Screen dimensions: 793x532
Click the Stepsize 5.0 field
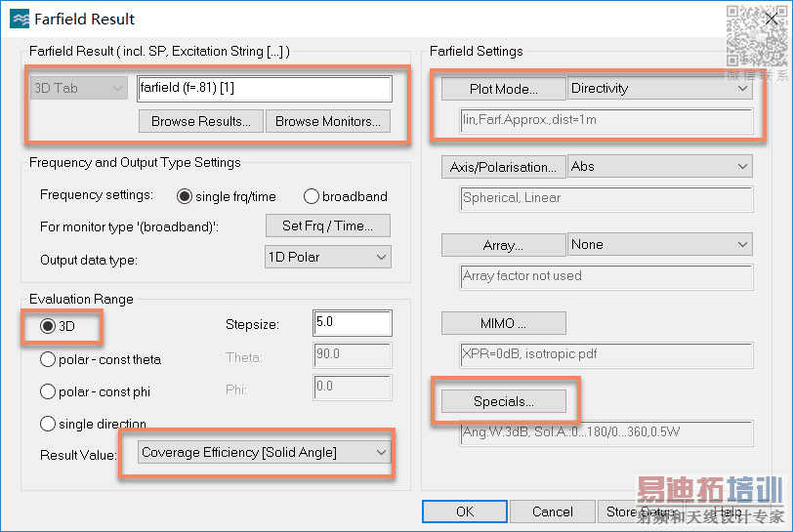[x=353, y=323]
